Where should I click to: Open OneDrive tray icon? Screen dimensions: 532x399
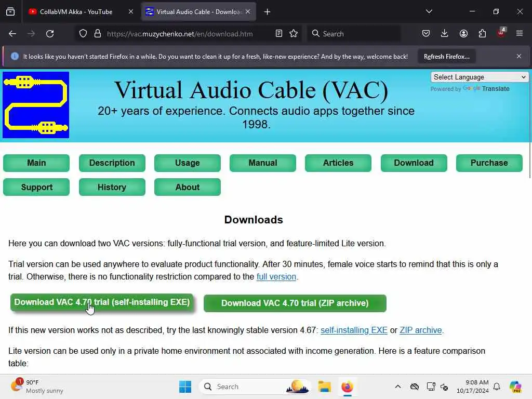414,387
